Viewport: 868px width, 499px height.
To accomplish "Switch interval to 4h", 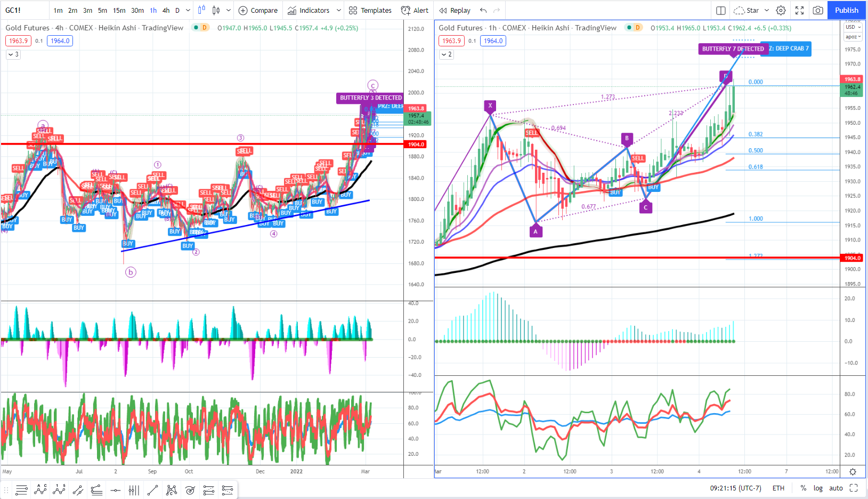I will click(166, 10).
